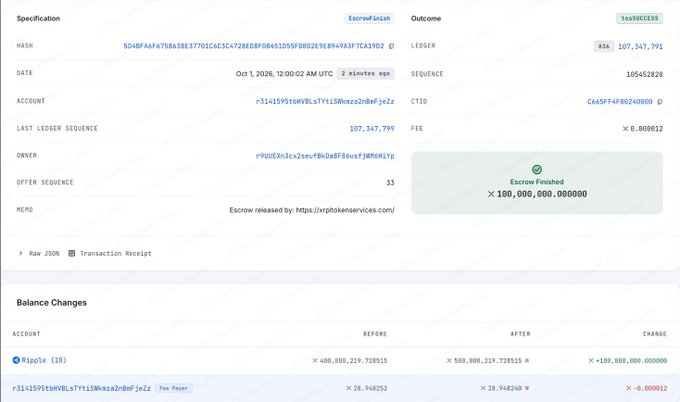Open the Ripple (18) account link
The width and height of the screenshot is (680, 402).
click(44, 360)
